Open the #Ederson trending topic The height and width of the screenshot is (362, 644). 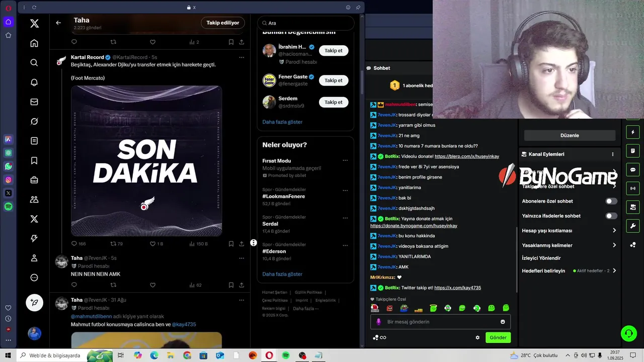click(x=274, y=251)
